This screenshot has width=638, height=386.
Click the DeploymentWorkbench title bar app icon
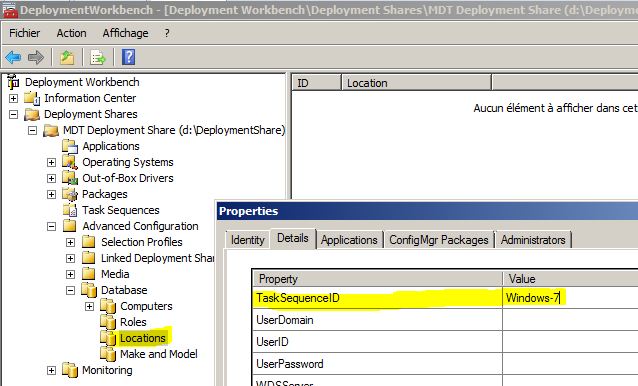pos(10,10)
